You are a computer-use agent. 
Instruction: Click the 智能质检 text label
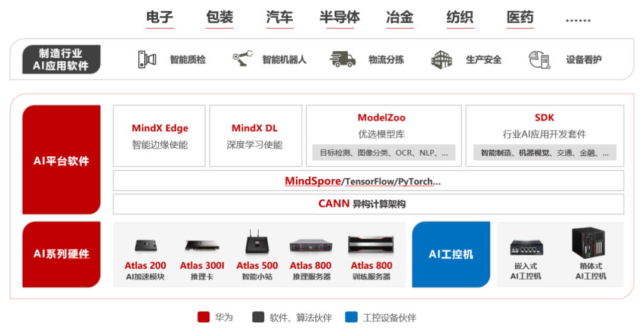coord(188,60)
